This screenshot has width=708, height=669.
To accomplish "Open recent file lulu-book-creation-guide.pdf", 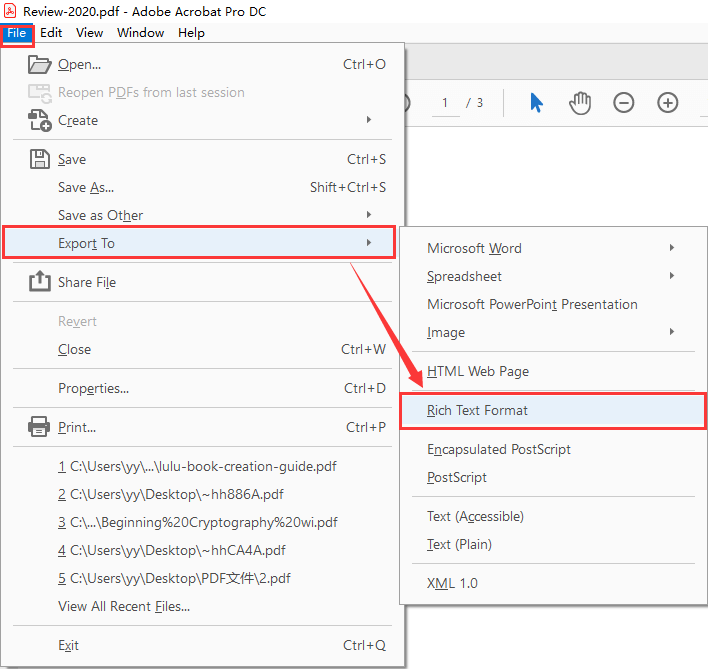I will (x=197, y=467).
